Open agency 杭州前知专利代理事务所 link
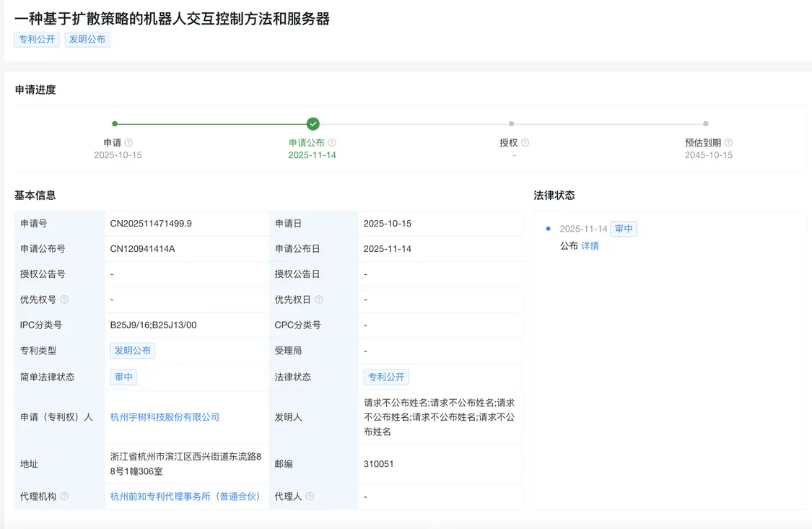812x529 pixels. coord(185,497)
